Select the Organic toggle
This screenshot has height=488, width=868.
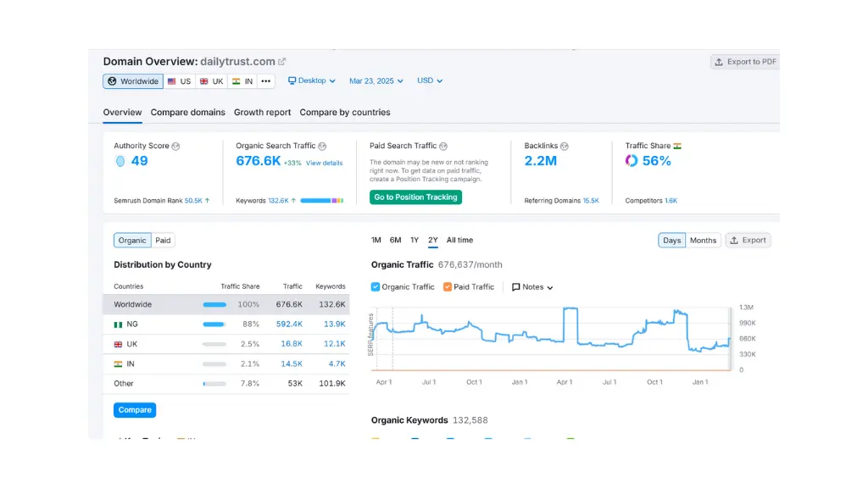[132, 240]
